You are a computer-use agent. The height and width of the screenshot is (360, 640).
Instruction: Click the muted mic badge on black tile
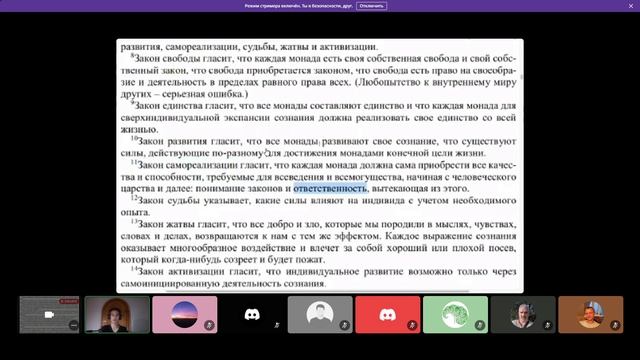pos(277,325)
